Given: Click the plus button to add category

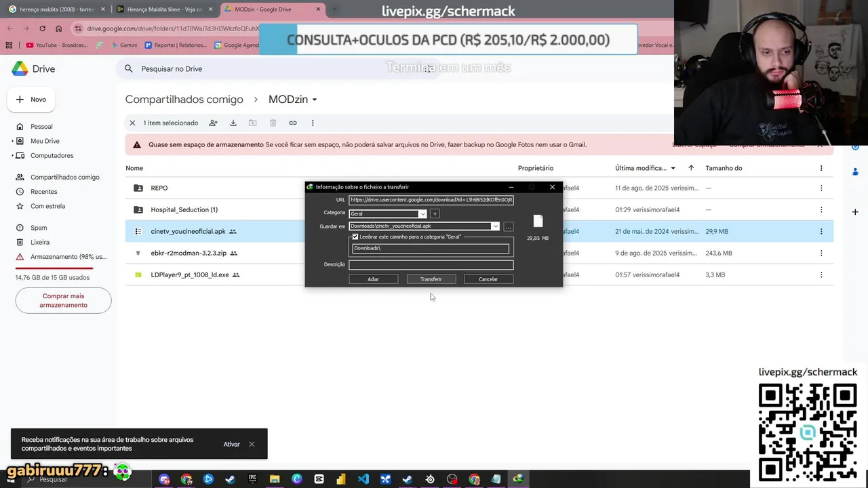Looking at the screenshot, I should coord(435,213).
